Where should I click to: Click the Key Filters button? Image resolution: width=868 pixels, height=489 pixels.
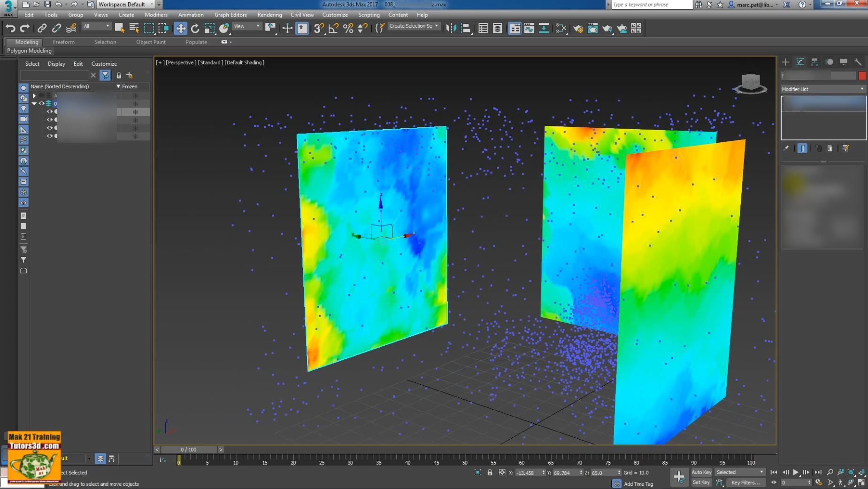point(745,483)
